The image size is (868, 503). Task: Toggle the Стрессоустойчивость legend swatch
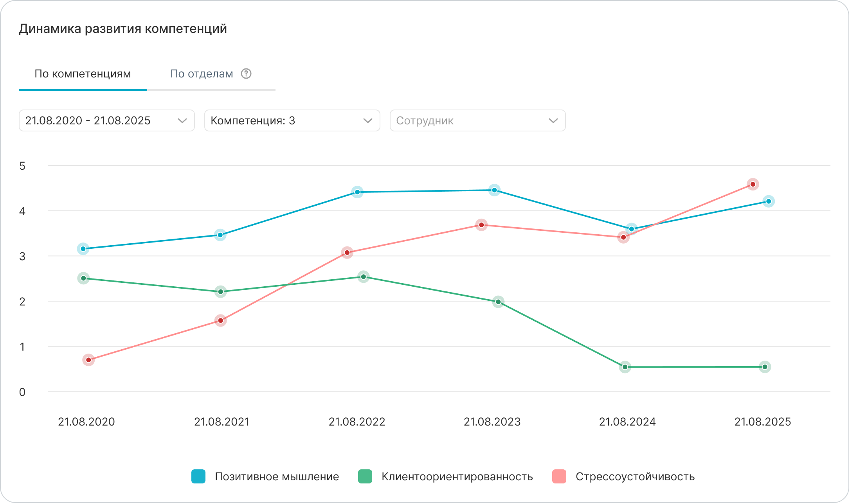[x=559, y=476]
